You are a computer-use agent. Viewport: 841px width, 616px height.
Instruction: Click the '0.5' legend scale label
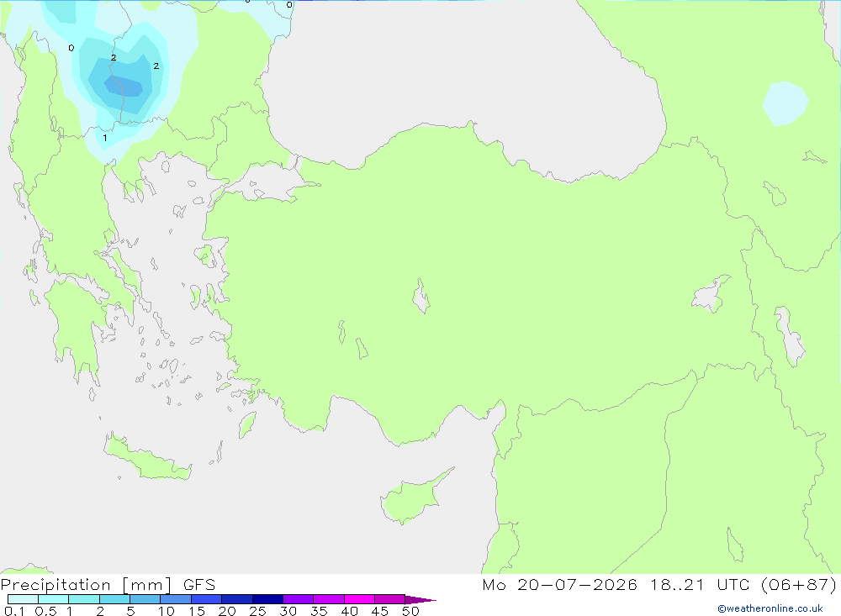(45, 611)
